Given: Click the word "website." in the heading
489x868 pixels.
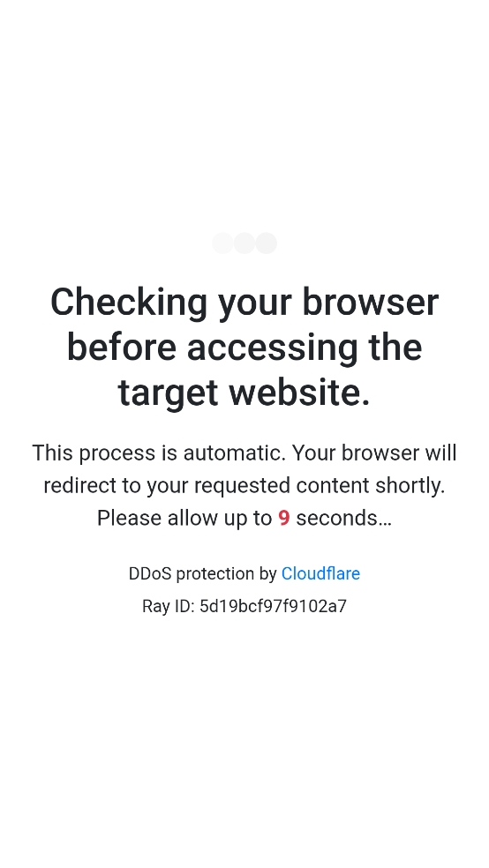Looking at the screenshot, I should pyautogui.click(x=299, y=392).
